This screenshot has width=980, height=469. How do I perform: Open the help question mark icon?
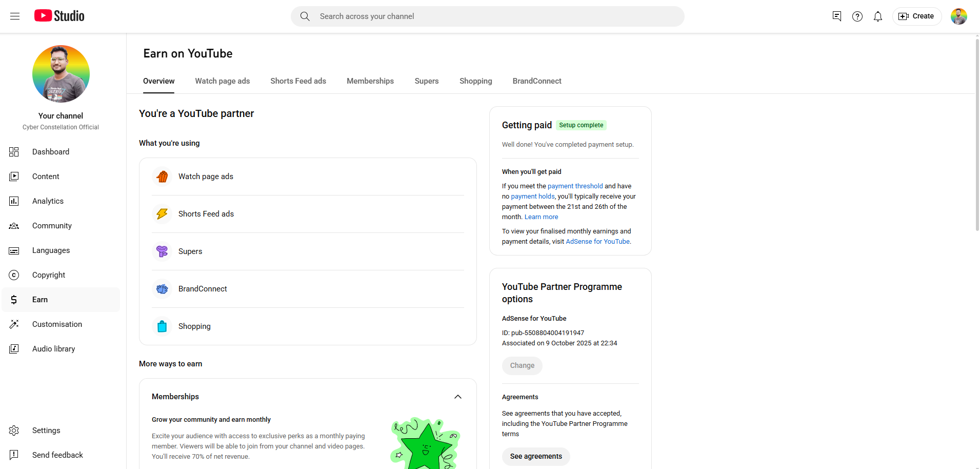857,16
